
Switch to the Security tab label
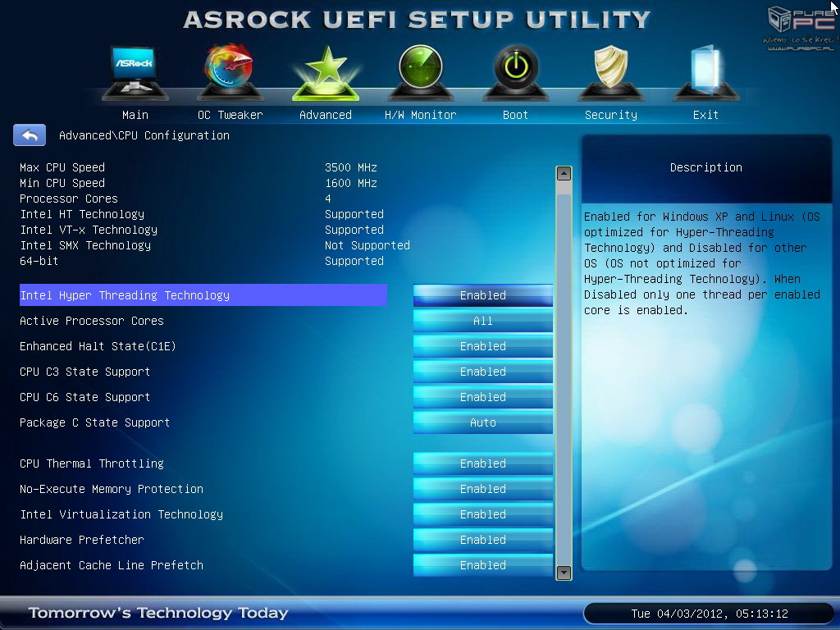coord(610,115)
